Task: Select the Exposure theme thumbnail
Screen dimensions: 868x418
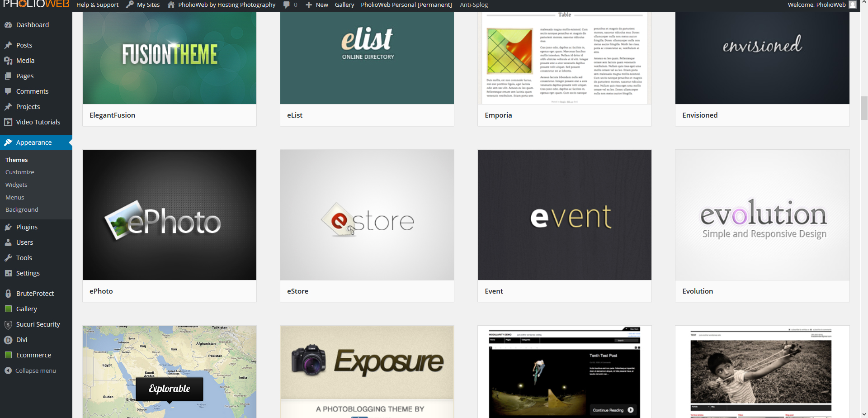Action: tap(367, 372)
